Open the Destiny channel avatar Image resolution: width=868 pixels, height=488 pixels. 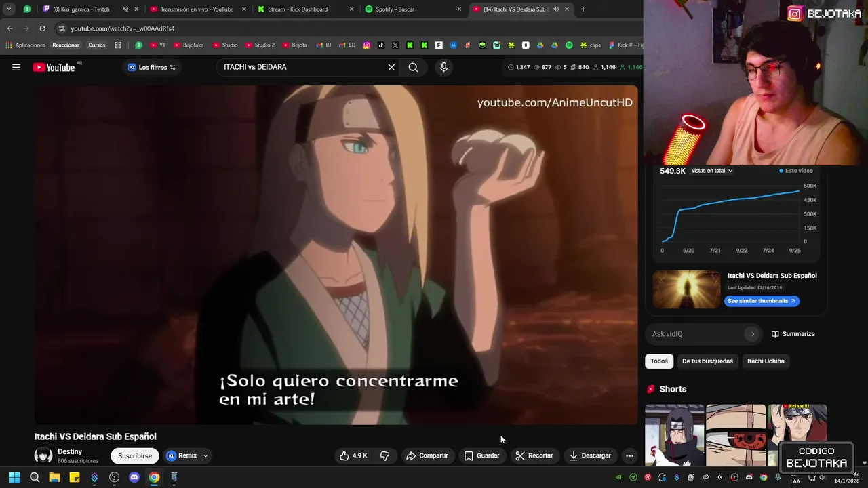click(43, 455)
